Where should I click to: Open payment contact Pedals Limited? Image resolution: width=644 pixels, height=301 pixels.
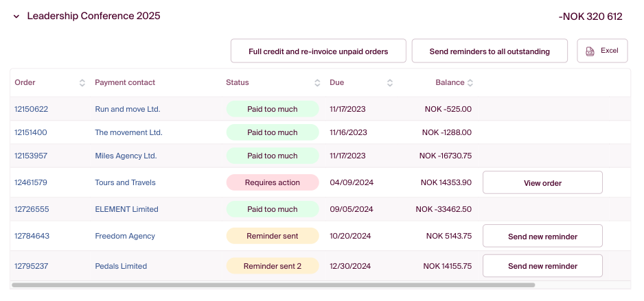pos(121,266)
